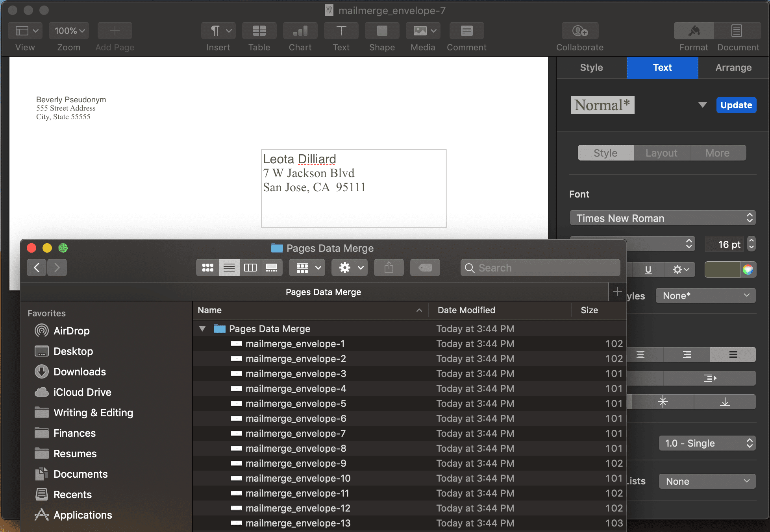
Task: Open the Finder action gear dropdown
Action: 350,268
